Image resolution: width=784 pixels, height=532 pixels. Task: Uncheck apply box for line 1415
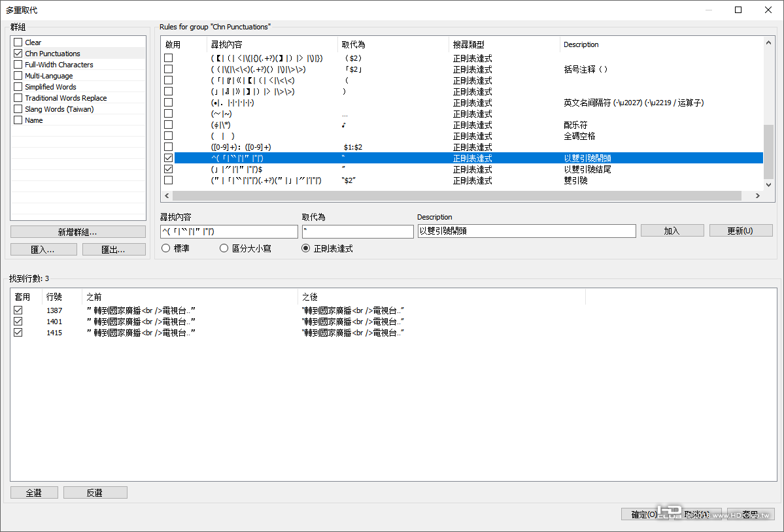pyautogui.click(x=18, y=332)
